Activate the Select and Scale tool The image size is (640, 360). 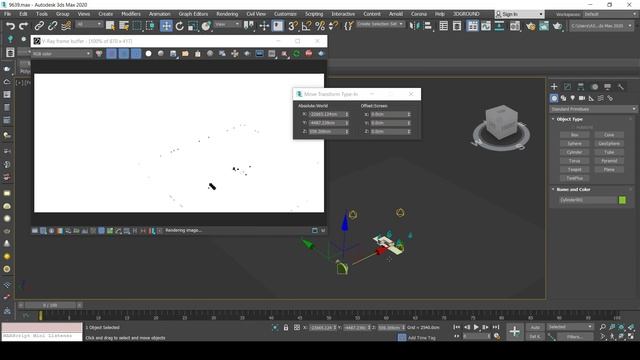click(193, 26)
